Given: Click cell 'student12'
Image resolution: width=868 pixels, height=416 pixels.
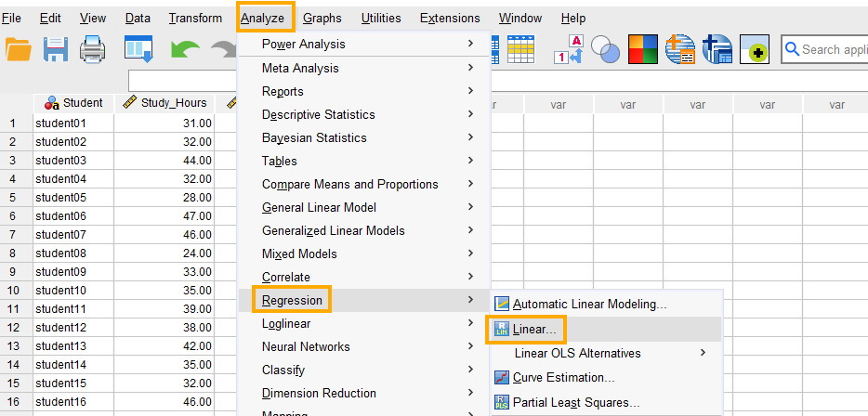Looking at the screenshot, I should 73,328.
